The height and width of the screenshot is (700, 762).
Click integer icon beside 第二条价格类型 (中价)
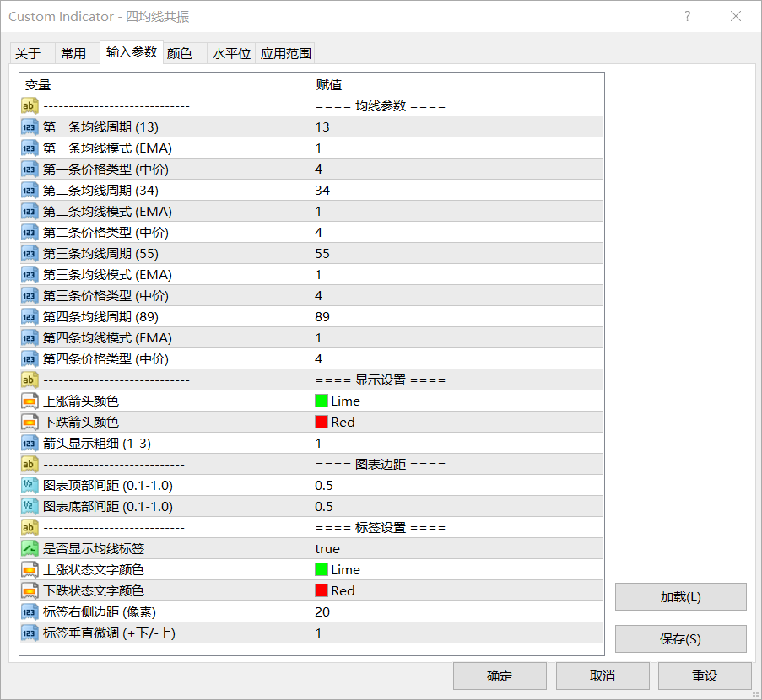point(30,232)
